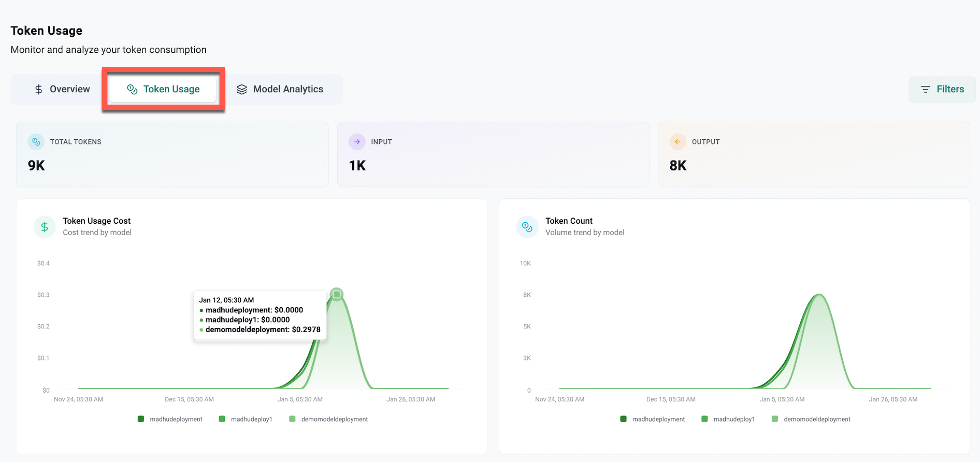Click the Token Count chart icon
The height and width of the screenshot is (462, 980).
527,227
